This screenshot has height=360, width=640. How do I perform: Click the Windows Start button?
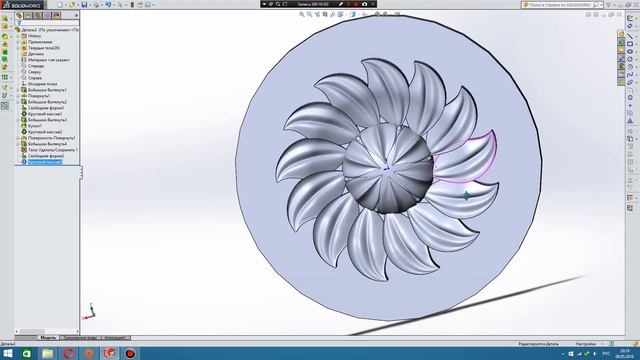7,353
